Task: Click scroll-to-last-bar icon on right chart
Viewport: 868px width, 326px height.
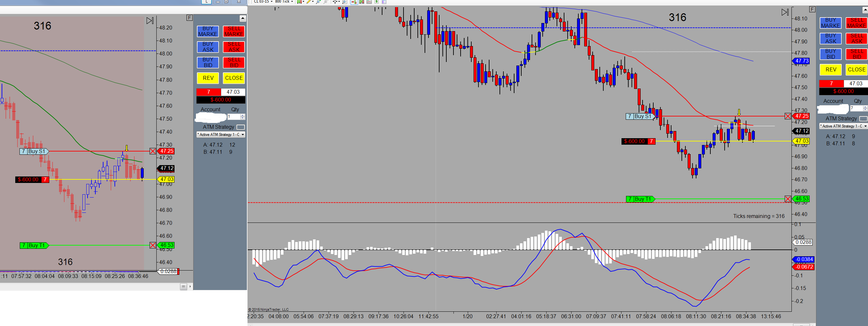Action: [x=785, y=12]
